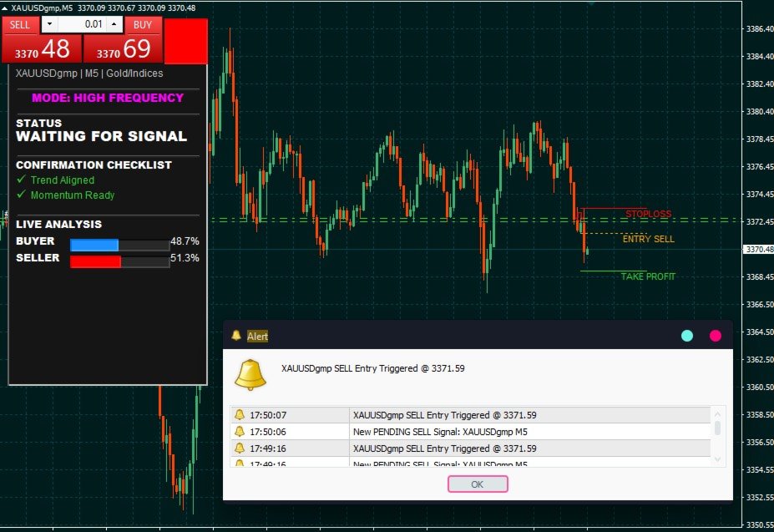Increase lot size with the up arrow

tap(114, 24)
